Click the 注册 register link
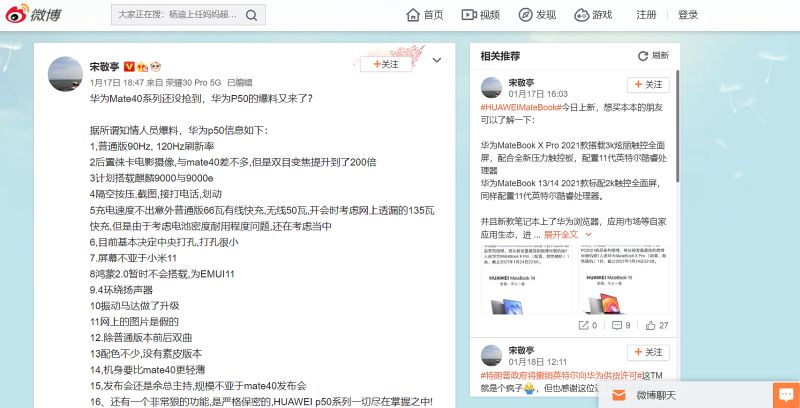 pyautogui.click(x=646, y=15)
